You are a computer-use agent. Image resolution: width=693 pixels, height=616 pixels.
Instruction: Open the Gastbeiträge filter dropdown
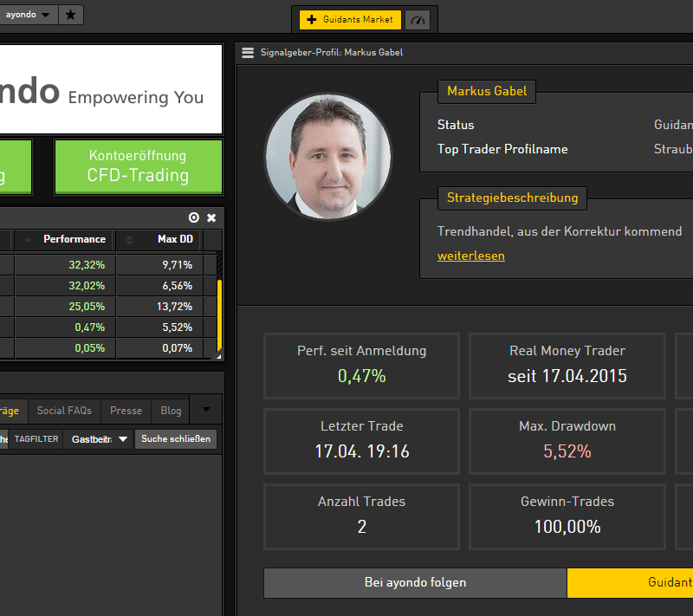point(123,439)
